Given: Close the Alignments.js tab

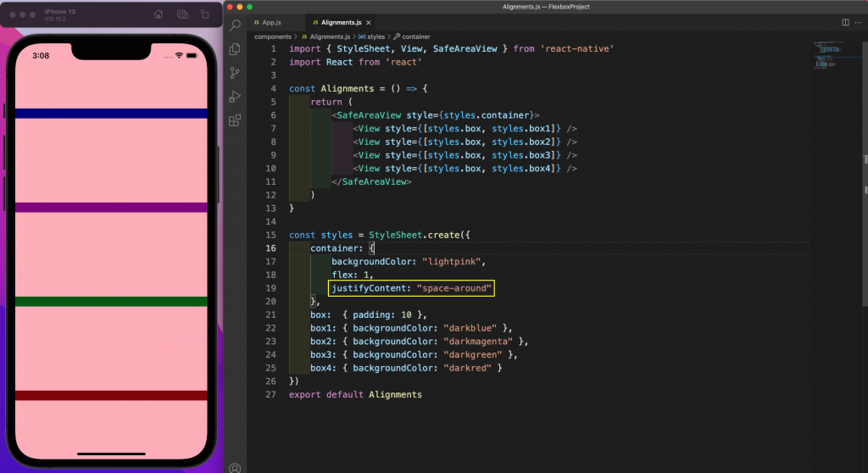Looking at the screenshot, I should click(368, 23).
